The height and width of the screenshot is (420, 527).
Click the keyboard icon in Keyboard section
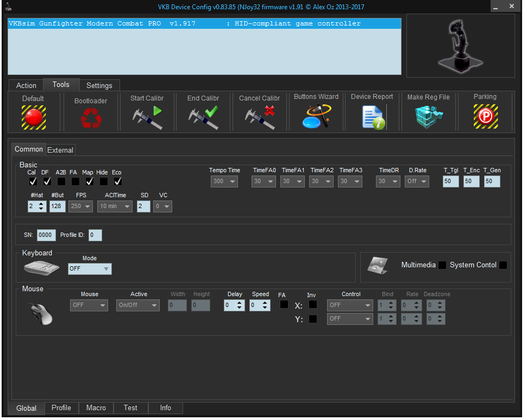[x=41, y=268]
